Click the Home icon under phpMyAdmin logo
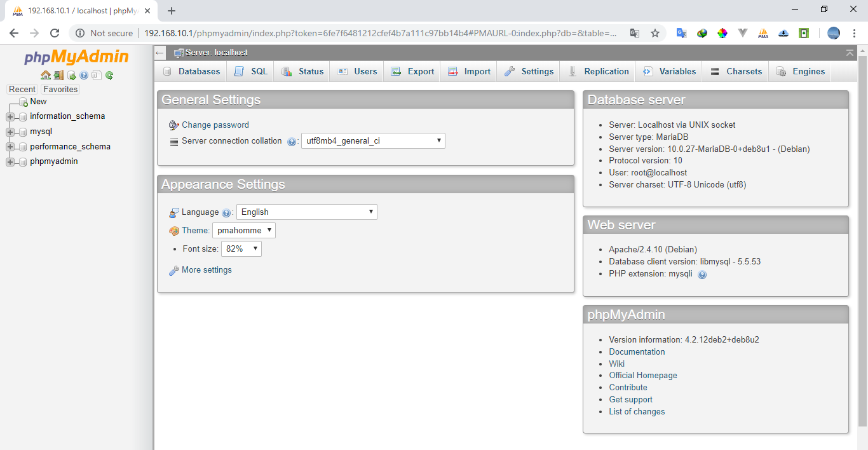Image resolution: width=868 pixels, height=450 pixels. [x=46, y=75]
